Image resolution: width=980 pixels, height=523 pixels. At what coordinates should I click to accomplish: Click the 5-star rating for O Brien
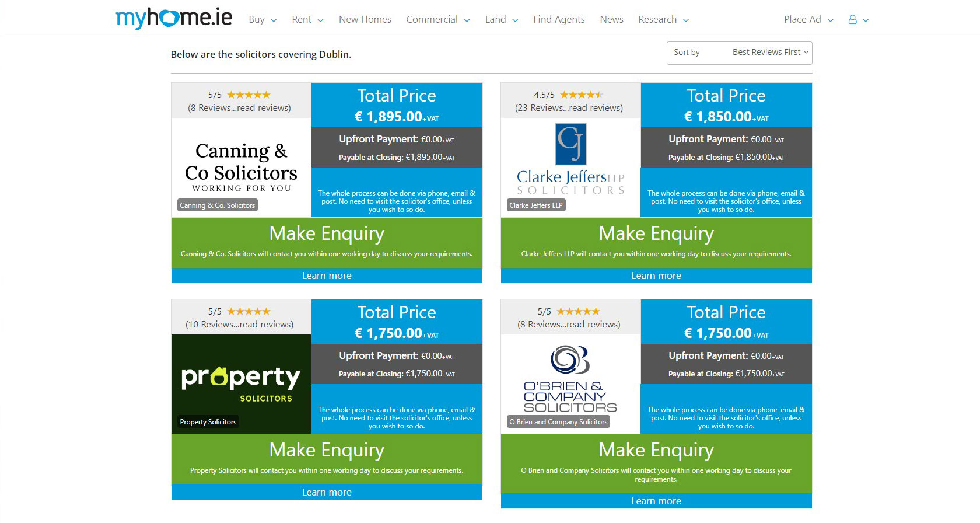578,312
